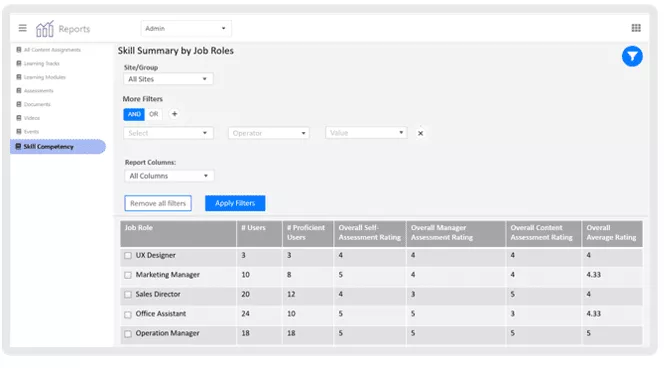Screen dimensions: 666x368
Task: Check the Marketing Manager row checkbox
Action: pos(128,275)
